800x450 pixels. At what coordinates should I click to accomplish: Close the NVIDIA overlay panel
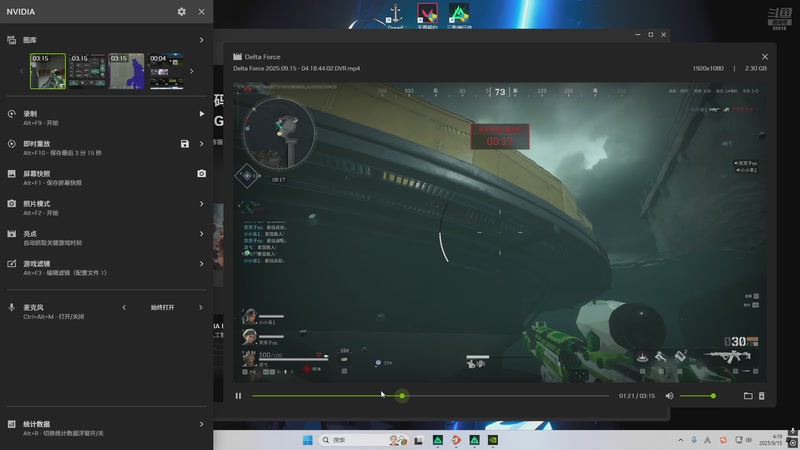[x=202, y=11]
